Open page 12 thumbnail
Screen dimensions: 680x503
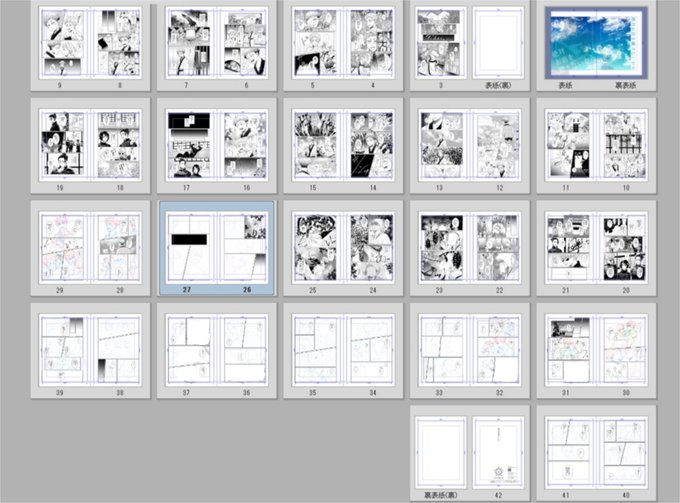[x=498, y=145]
